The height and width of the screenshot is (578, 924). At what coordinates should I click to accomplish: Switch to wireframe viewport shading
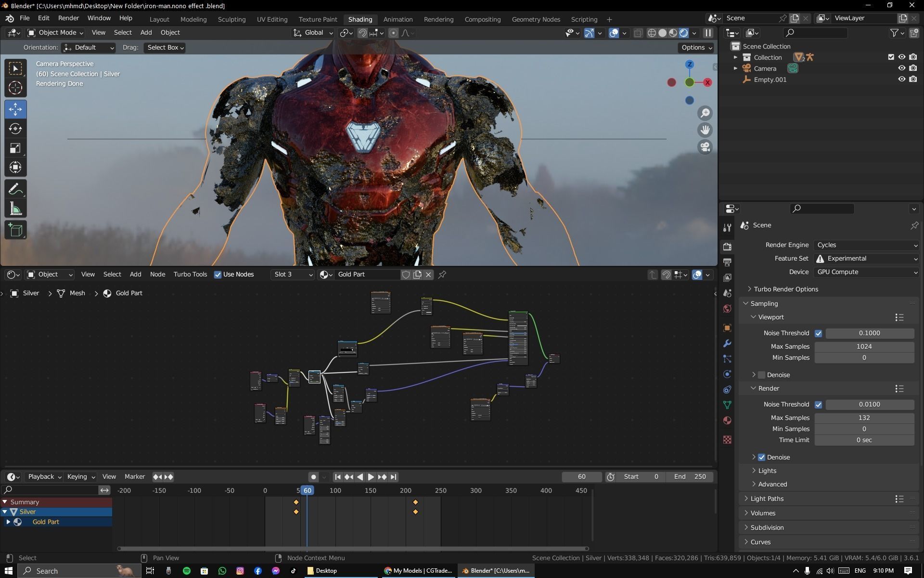[x=652, y=33]
